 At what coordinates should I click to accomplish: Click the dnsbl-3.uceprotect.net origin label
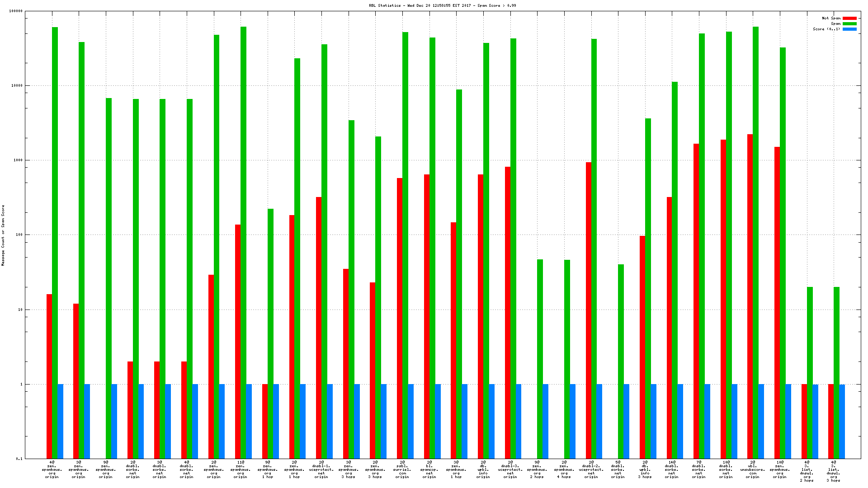[510, 469]
